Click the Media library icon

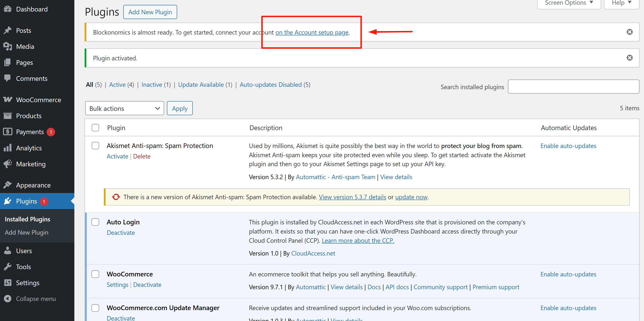click(x=8, y=46)
